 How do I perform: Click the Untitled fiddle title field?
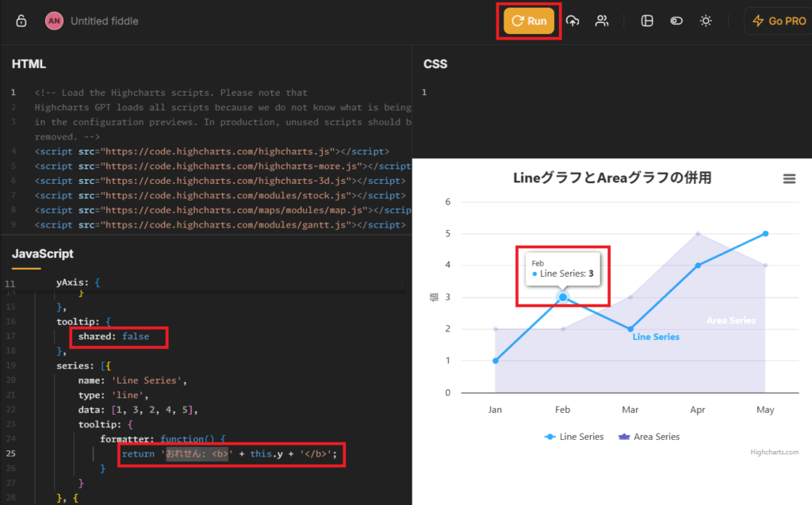[x=105, y=21]
